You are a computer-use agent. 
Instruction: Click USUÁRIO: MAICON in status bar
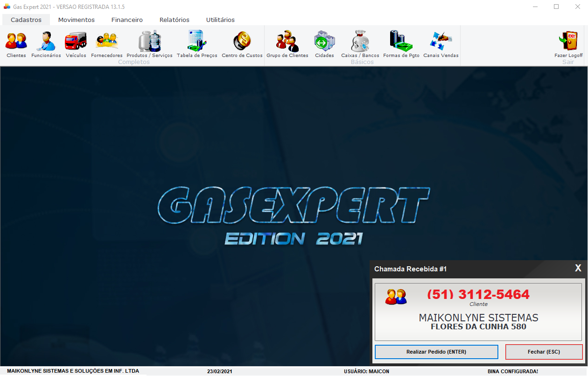(366, 372)
